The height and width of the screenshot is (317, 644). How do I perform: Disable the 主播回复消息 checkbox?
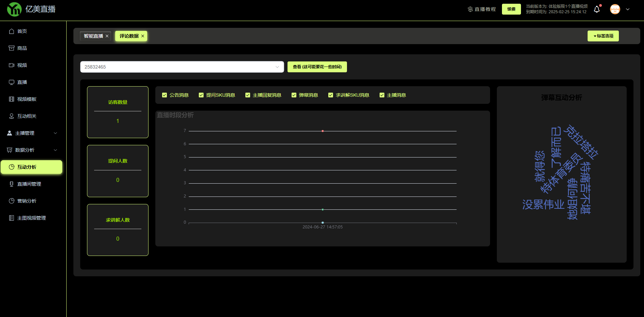[248, 95]
